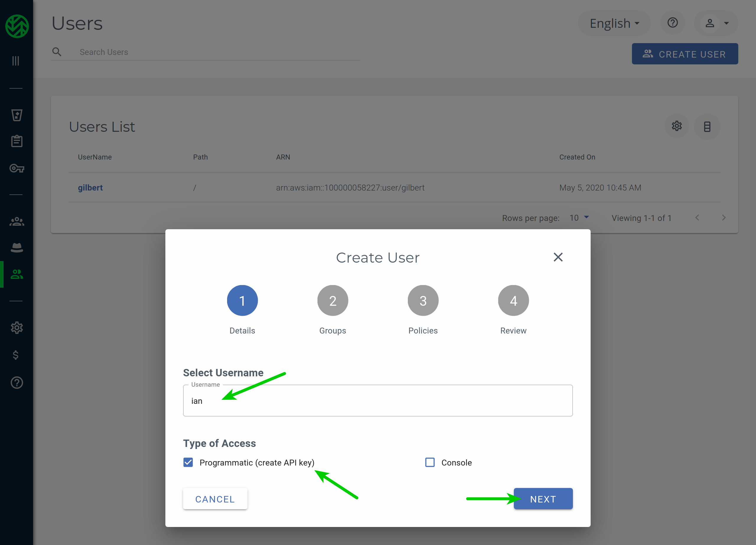756x545 pixels.
Task: Uncheck the Programmatic create API key option
Action: (188, 462)
